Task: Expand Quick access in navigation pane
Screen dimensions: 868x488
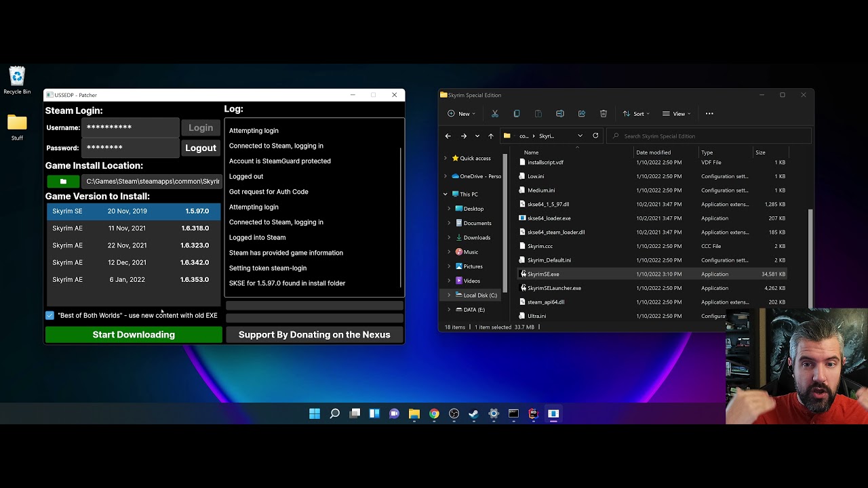Action: (446, 158)
